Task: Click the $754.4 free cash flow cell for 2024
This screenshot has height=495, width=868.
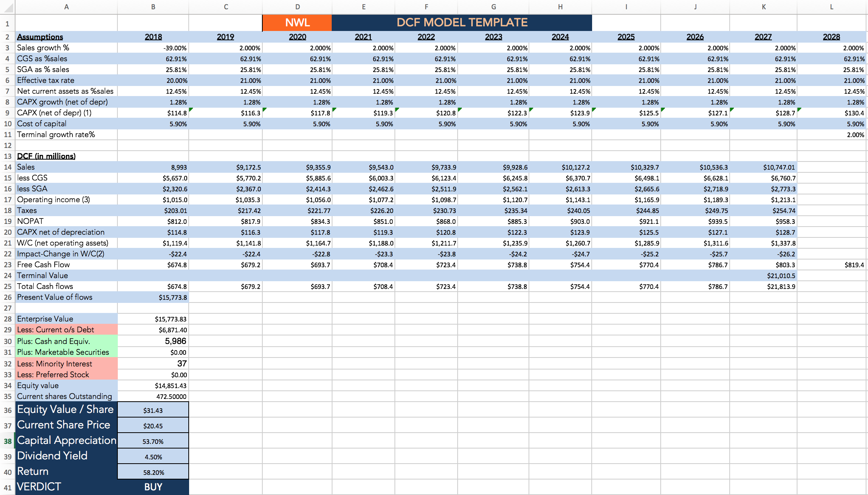Action: tap(560, 265)
